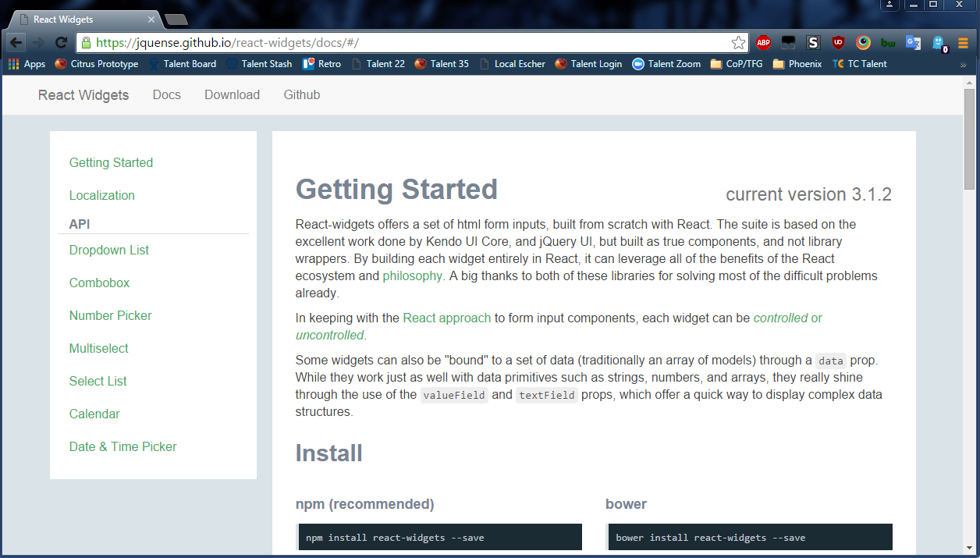Open the Retro bookmark
This screenshot has width=980, height=558.
point(321,64)
